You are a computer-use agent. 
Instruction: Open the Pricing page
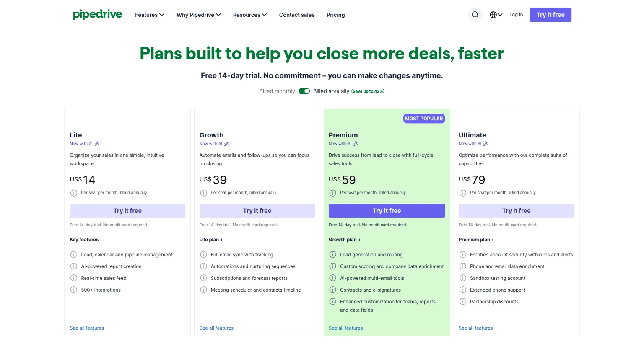pyautogui.click(x=336, y=15)
